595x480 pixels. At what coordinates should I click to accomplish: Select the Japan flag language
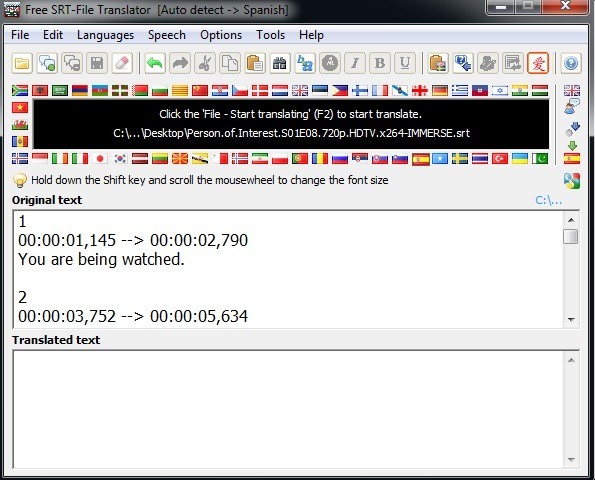coord(100,158)
